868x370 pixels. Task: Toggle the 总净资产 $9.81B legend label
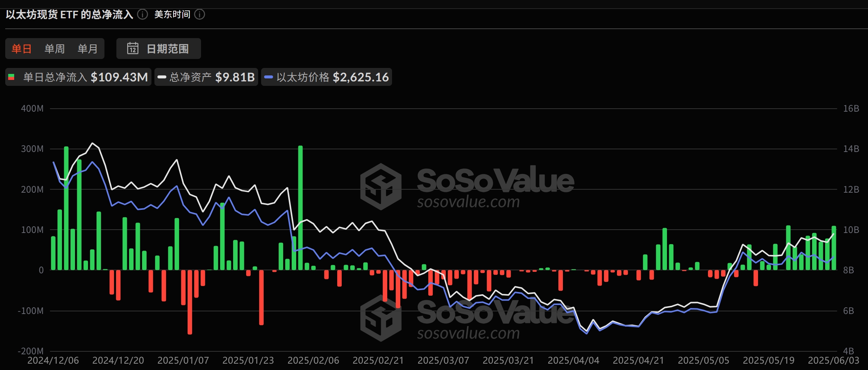coord(211,77)
